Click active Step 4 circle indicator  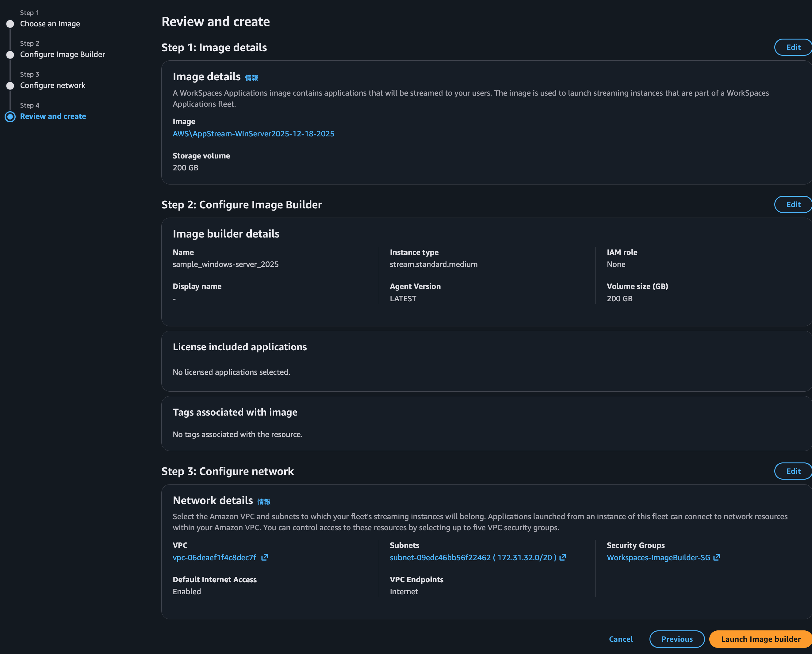click(x=10, y=116)
